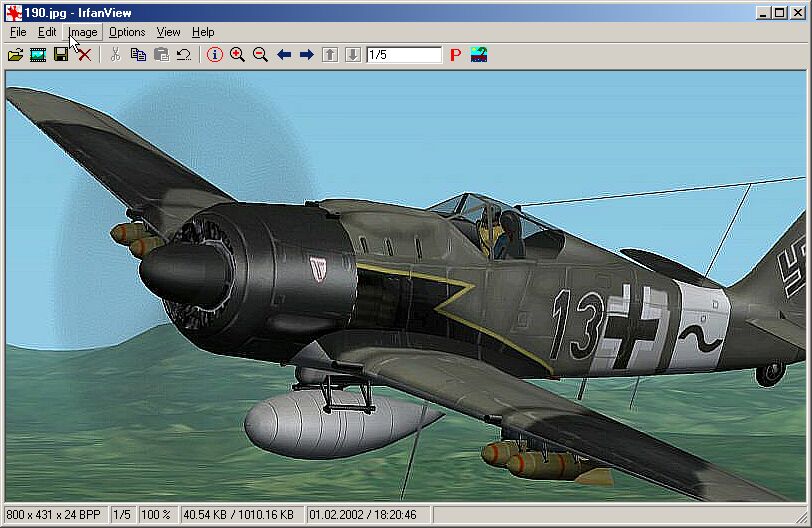Click the displayed aircraft image
This screenshot has height=528, width=812.
click(x=405, y=286)
